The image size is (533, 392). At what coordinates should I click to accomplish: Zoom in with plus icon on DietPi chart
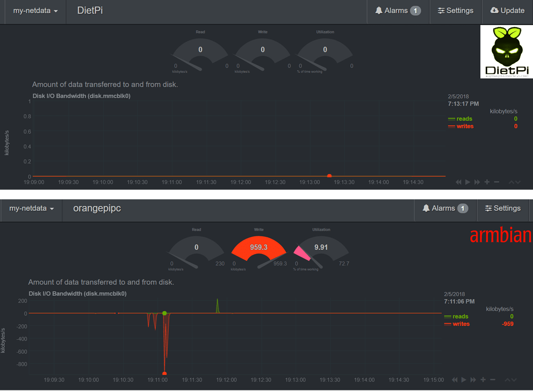(487, 182)
